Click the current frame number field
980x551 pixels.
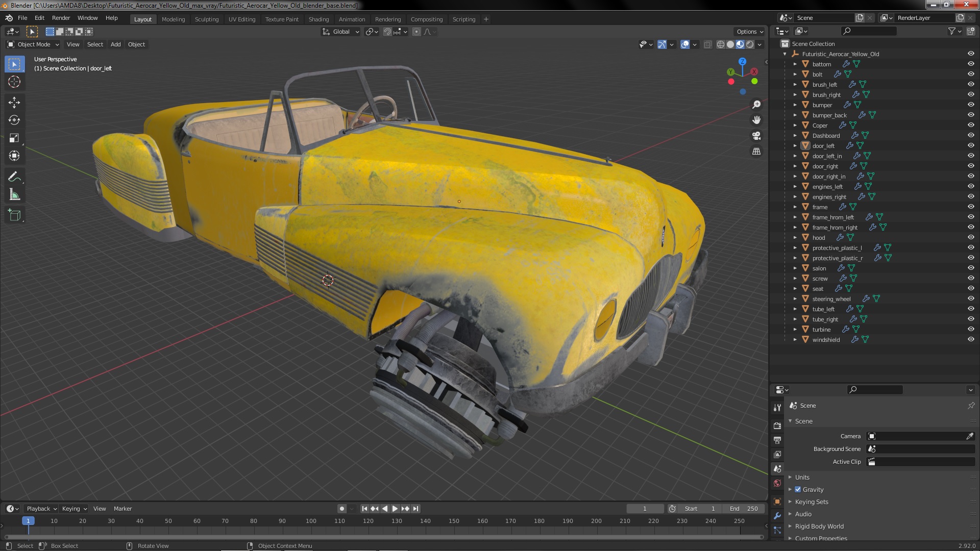pos(645,509)
